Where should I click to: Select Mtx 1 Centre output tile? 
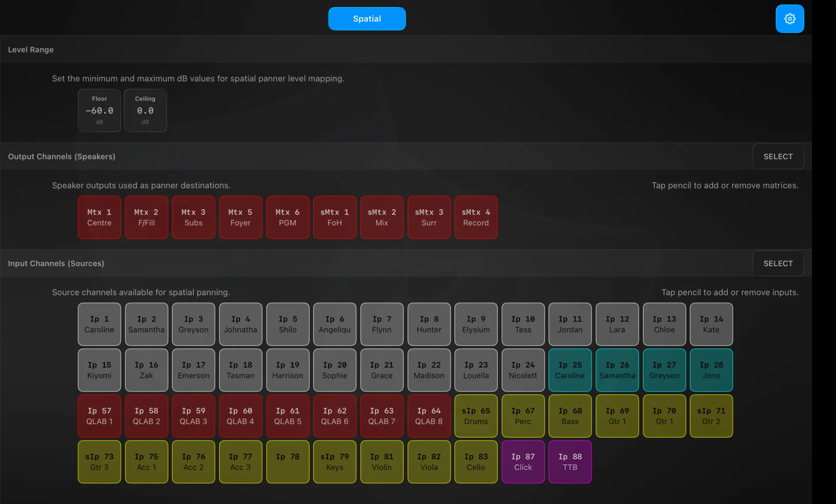[99, 217]
